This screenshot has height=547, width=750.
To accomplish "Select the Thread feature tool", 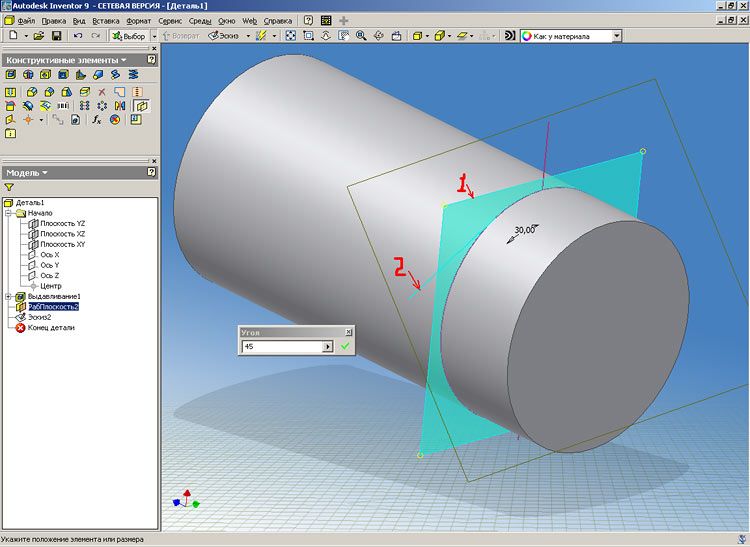I will [x=10, y=92].
